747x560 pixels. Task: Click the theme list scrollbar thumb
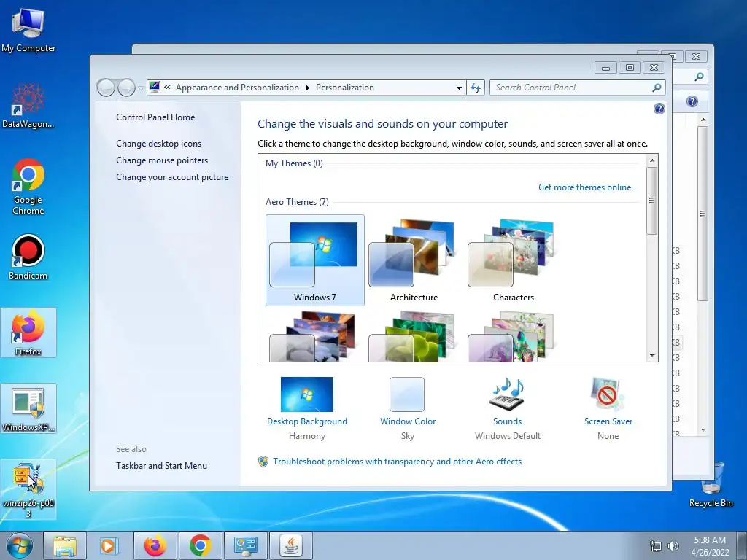click(x=652, y=201)
